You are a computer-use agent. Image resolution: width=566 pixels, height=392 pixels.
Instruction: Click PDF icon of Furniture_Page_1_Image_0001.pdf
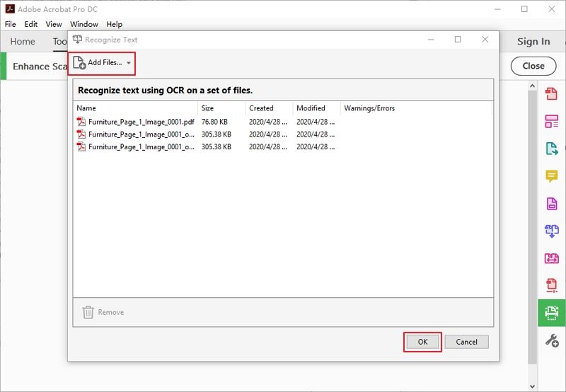81,122
